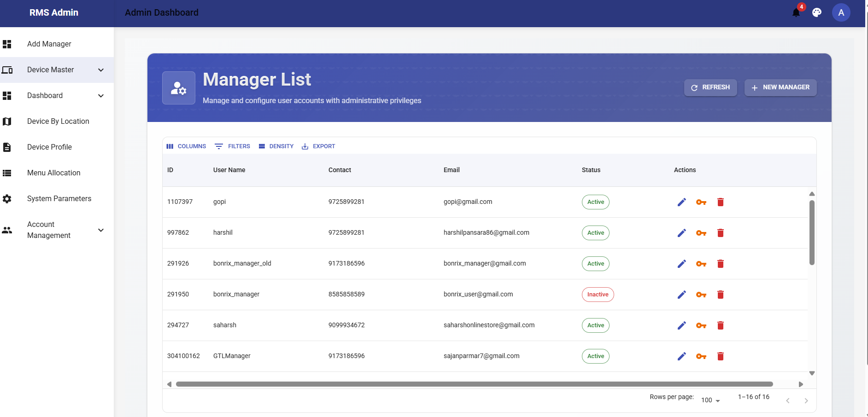
Task: Click the horizontal table scrollbar
Action: (x=475, y=384)
